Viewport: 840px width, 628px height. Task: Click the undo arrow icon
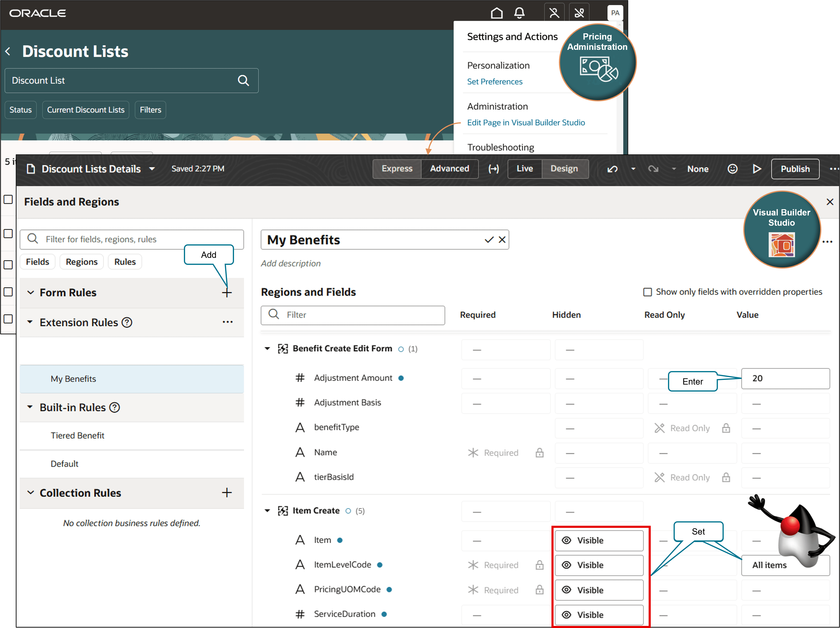[x=612, y=169]
